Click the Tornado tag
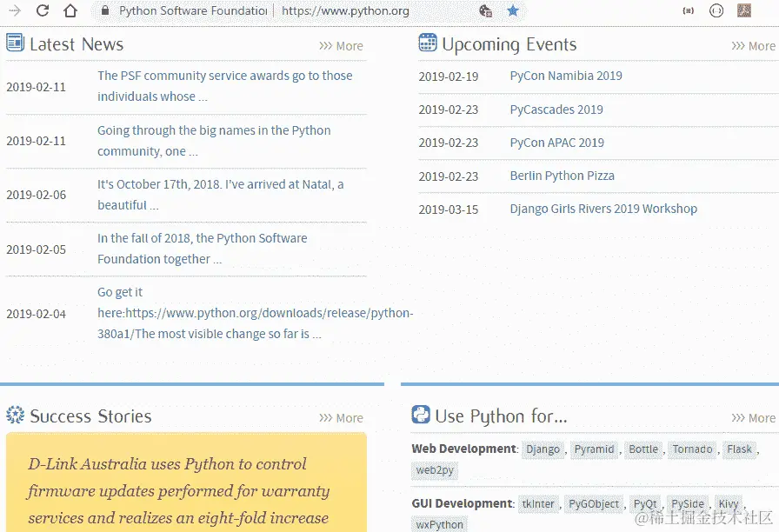This screenshot has width=779, height=532. tap(693, 449)
